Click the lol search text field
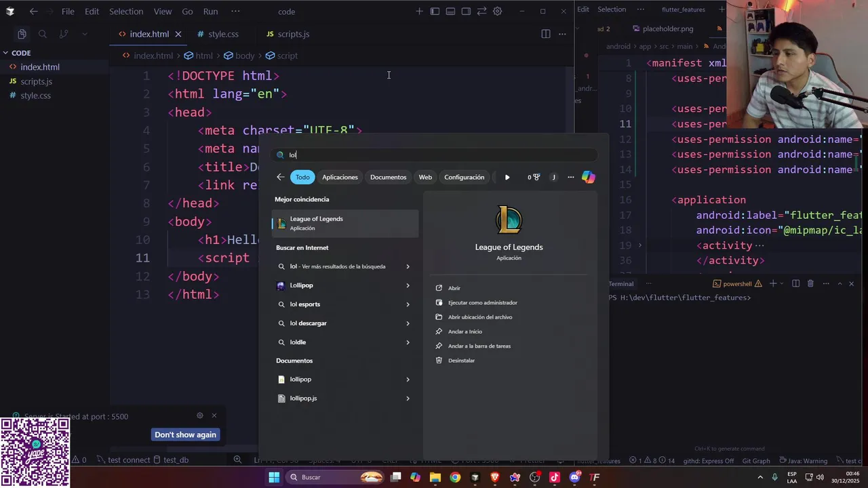This screenshot has height=488, width=868. click(434, 155)
